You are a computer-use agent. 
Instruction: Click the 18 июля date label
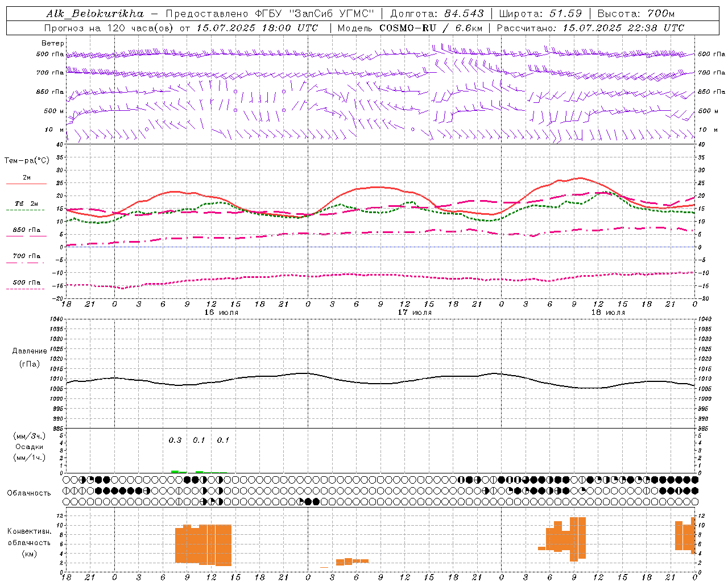coord(608,313)
